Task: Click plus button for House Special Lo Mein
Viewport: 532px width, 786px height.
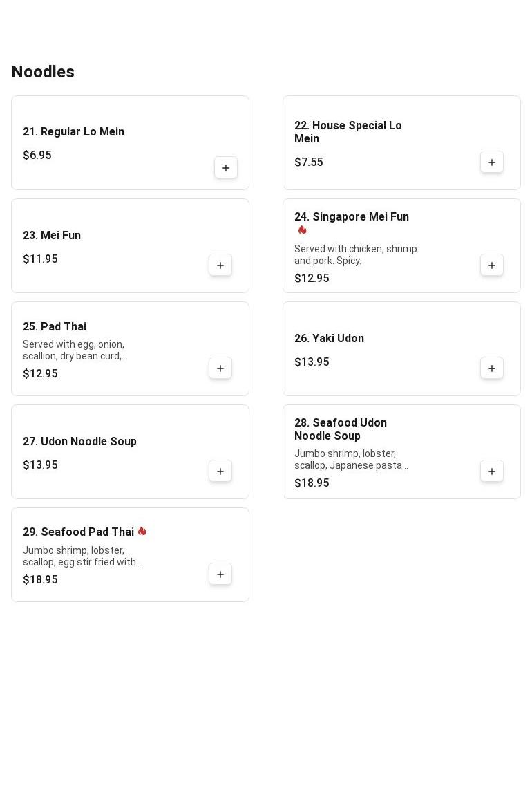Action: tap(492, 162)
